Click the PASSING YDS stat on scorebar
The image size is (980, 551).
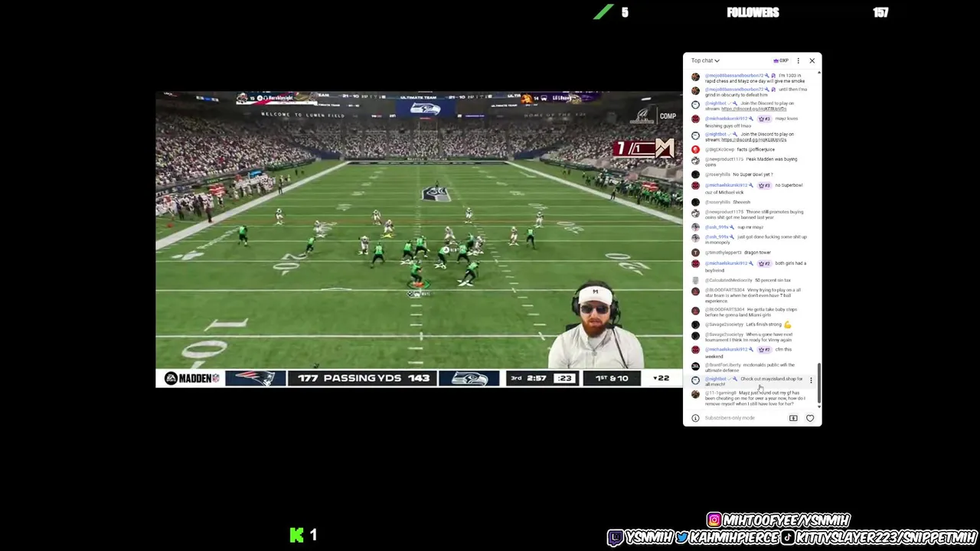point(362,378)
